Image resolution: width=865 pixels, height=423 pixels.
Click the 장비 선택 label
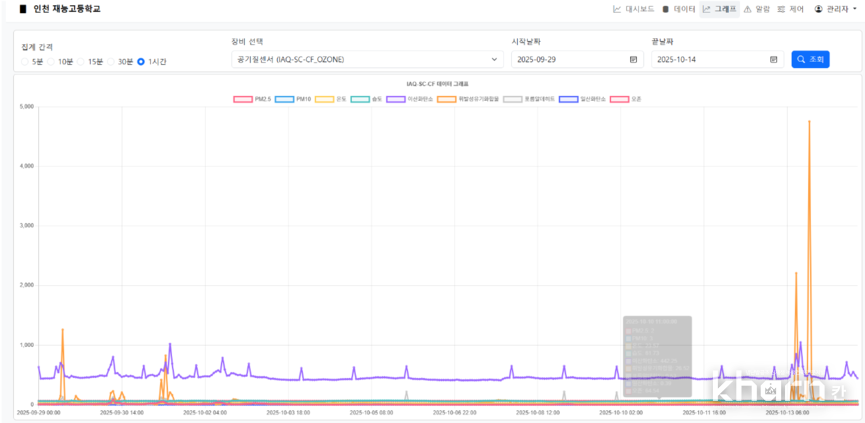click(247, 41)
